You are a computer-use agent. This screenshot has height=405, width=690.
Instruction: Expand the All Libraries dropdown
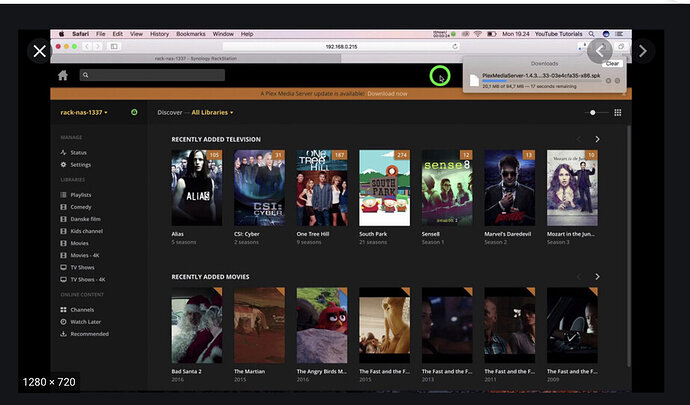coord(212,112)
